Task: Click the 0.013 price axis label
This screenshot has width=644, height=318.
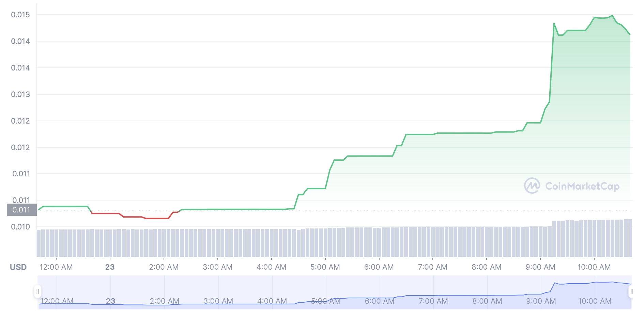Action: 20,94
